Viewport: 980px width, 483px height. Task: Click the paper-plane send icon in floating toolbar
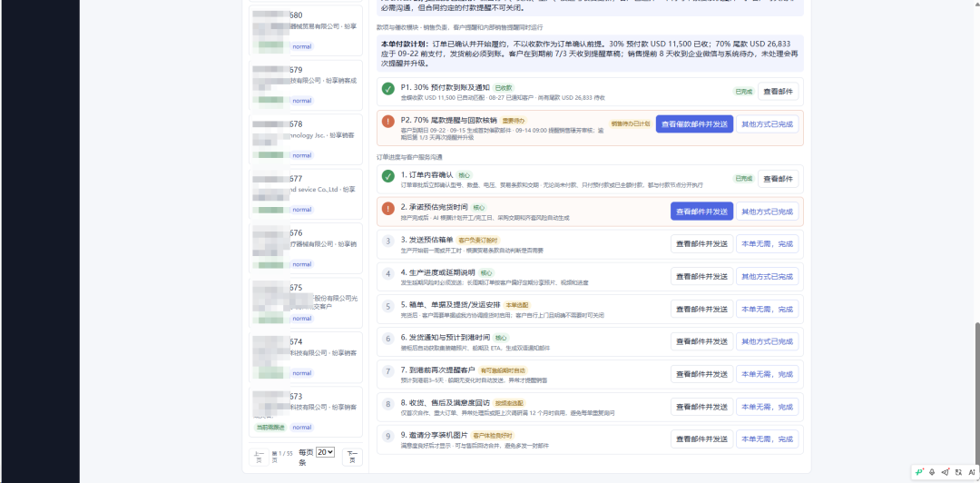[x=945, y=472]
